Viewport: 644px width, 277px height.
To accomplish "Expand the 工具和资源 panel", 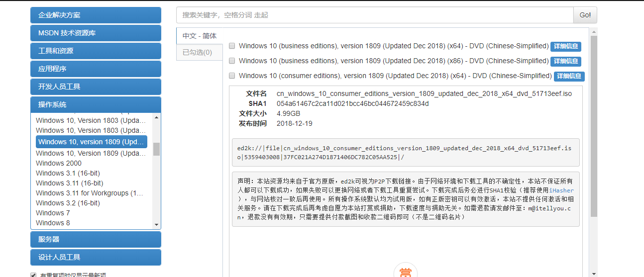I will (96, 51).
